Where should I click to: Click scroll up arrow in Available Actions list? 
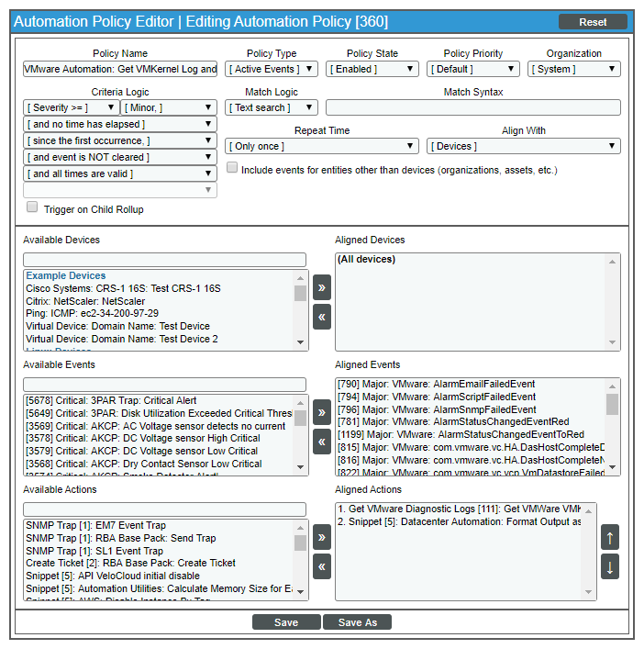tap(300, 528)
